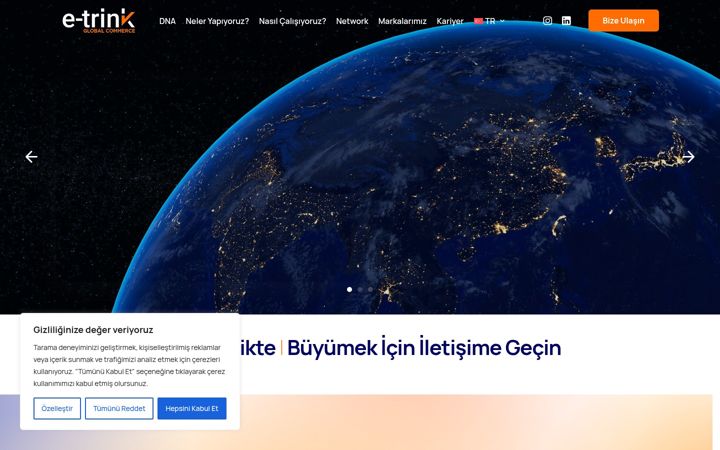Go to next slide arrow
This screenshot has height=450, width=720.
pos(688,157)
